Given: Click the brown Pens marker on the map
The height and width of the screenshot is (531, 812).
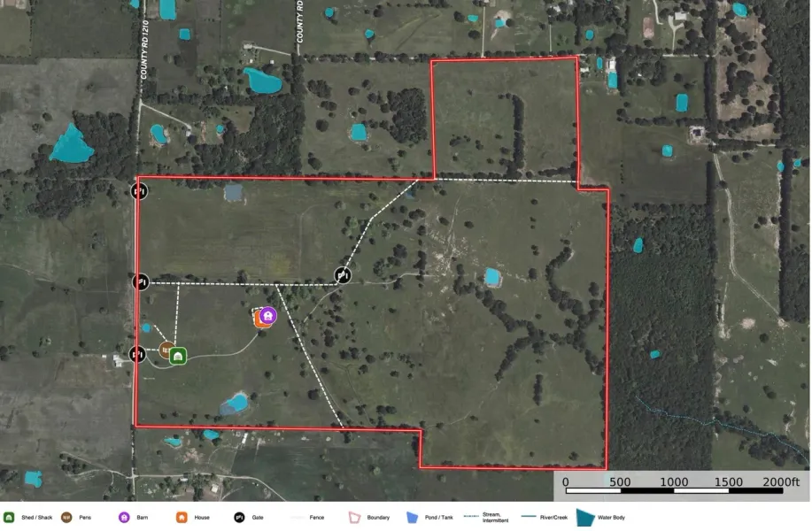Looking at the screenshot, I should (166, 350).
